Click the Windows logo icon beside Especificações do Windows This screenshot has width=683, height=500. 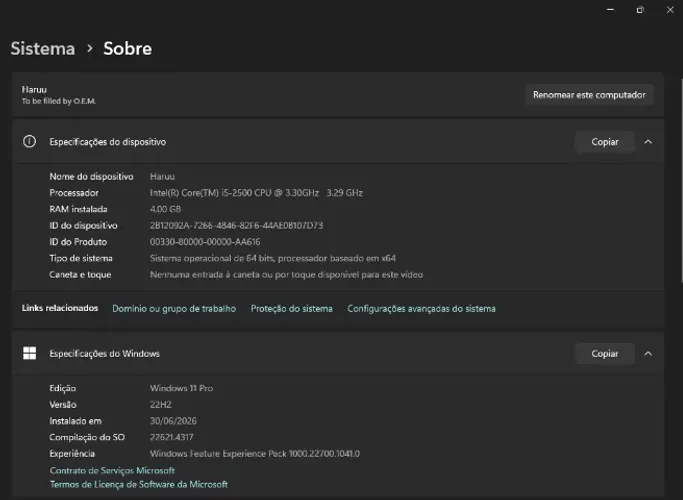30,353
